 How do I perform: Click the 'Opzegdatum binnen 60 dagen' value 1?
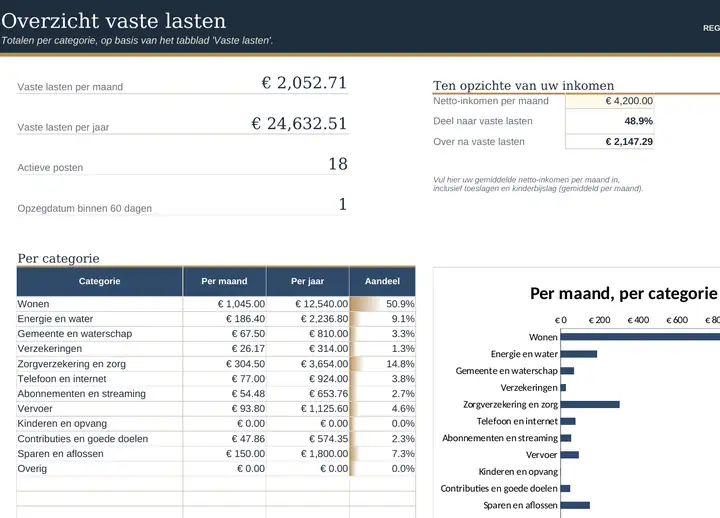343,204
